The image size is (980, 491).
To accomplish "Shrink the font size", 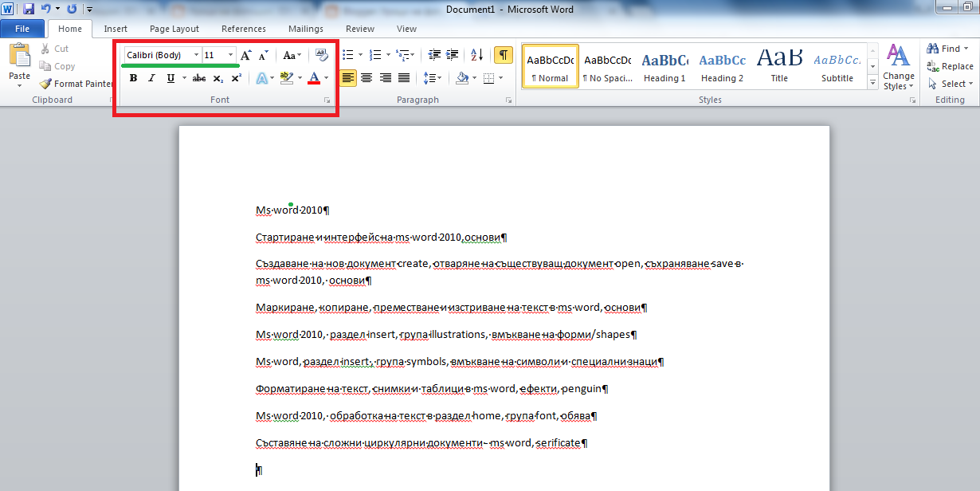I will 264,55.
